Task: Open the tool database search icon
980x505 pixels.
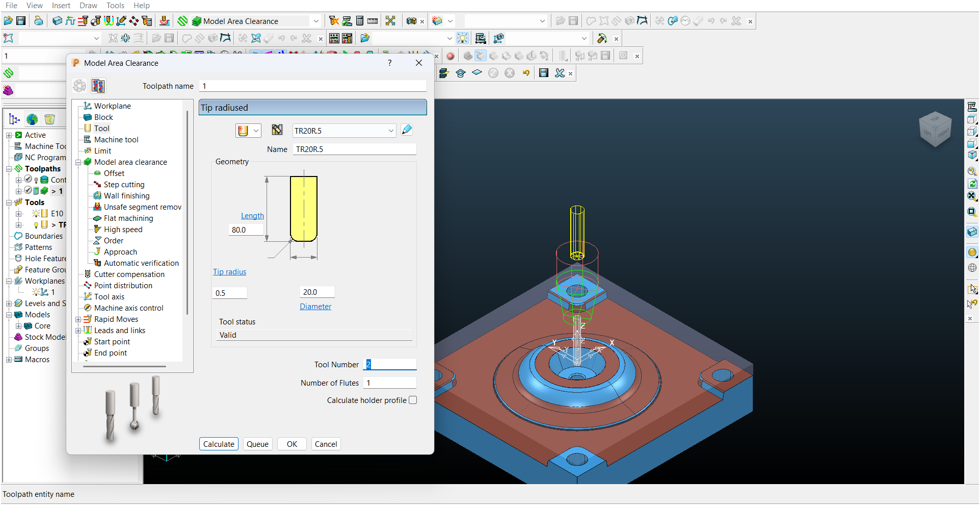Action: point(277,130)
